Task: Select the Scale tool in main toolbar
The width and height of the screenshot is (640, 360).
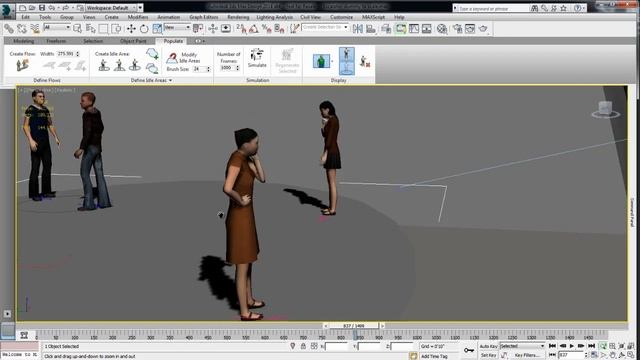Action: [x=157, y=29]
